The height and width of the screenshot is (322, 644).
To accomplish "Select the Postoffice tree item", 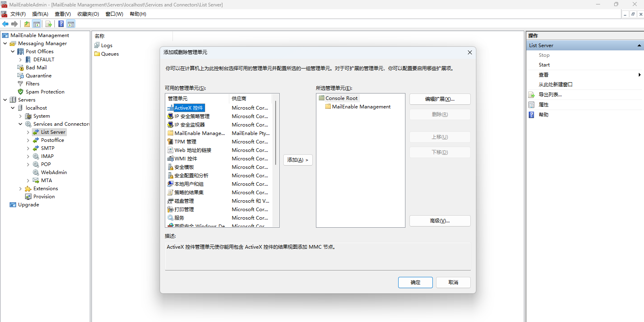I will [x=52, y=140].
